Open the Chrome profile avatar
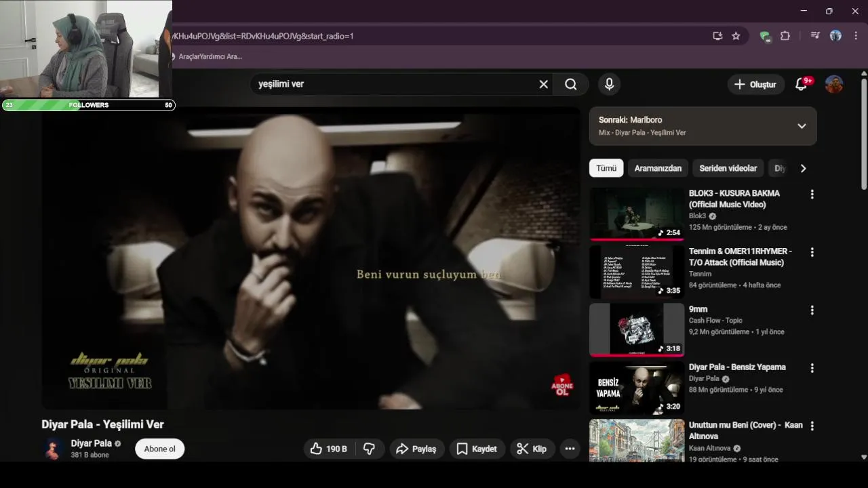 (835, 36)
